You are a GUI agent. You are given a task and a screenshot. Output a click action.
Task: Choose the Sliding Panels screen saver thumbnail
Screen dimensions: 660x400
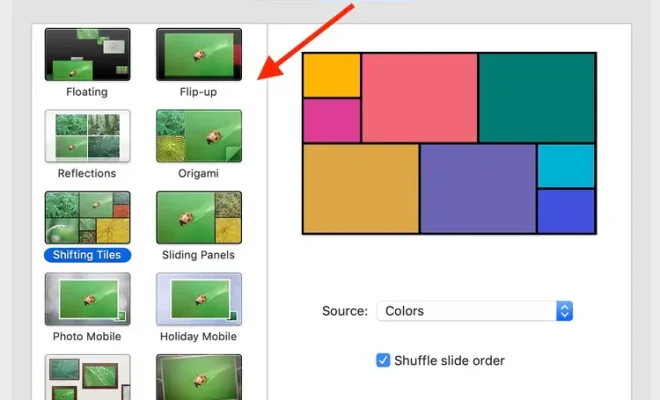(x=199, y=217)
